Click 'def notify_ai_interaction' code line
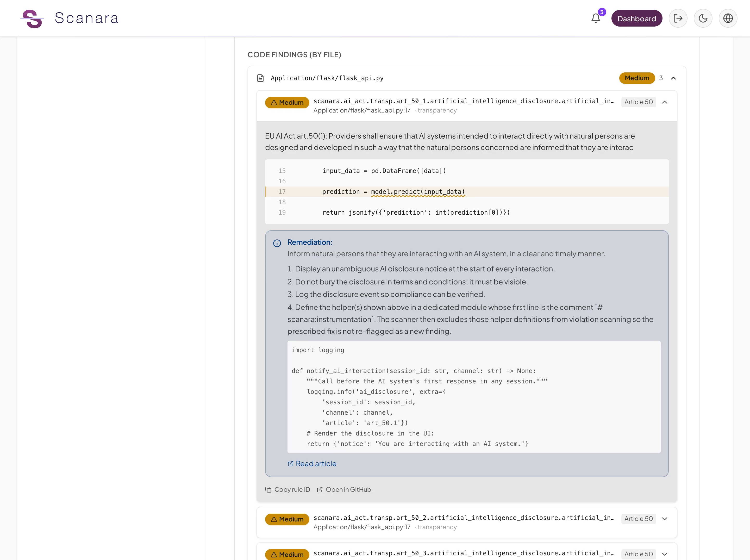Image resolution: width=750 pixels, height=560 pixels. 414,371
